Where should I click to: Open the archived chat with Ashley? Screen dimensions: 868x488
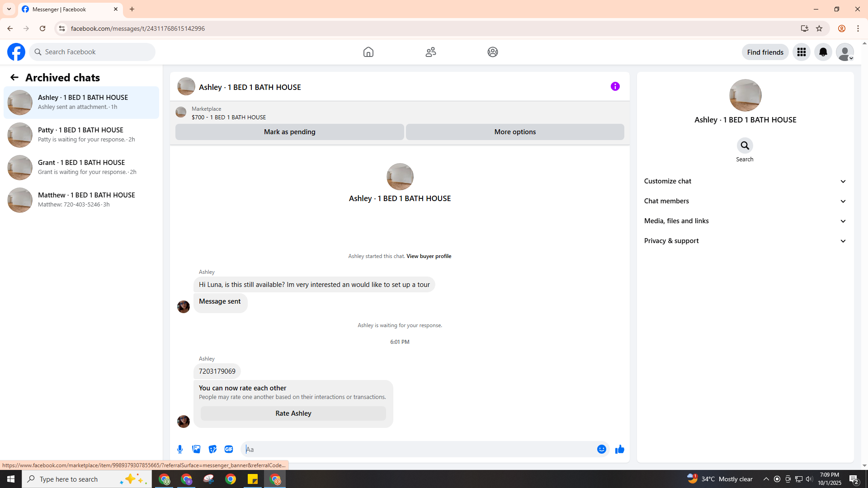coord(81,103)
